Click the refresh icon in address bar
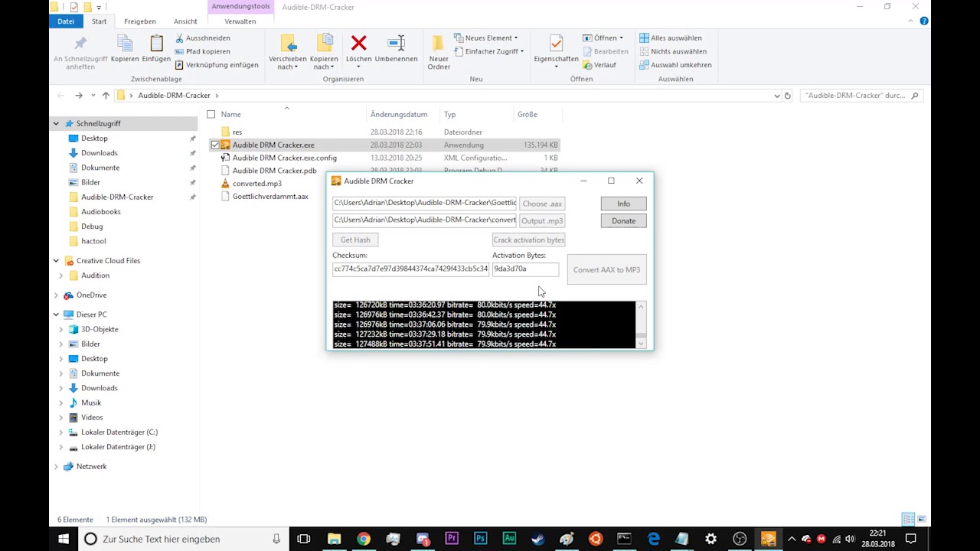 [787, 96]
